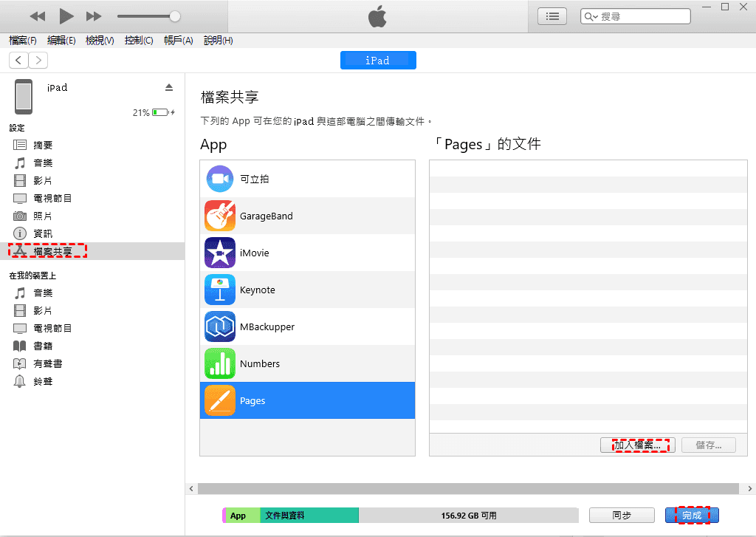Open the 帳戶(A) menu
This screenshot has height=537, width=756.
[x=178, y=41]
